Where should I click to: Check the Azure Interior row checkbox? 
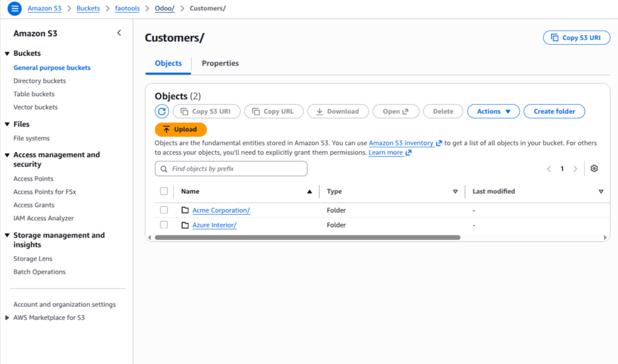[164, 225]
